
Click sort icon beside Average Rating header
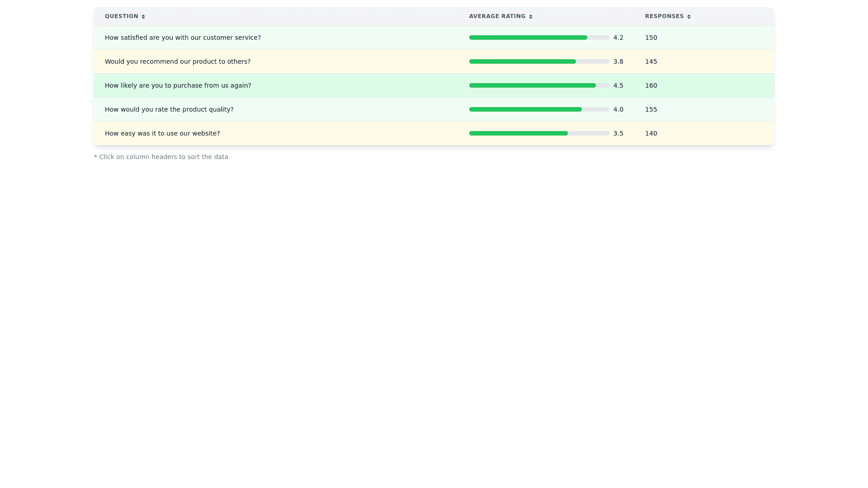pos(531,17)
